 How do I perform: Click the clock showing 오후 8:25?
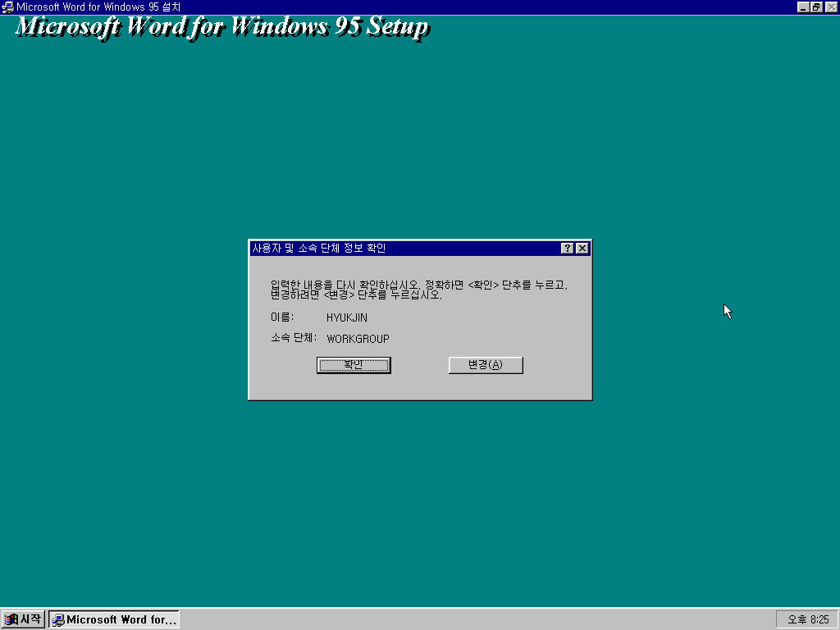(x=807, y=619)
